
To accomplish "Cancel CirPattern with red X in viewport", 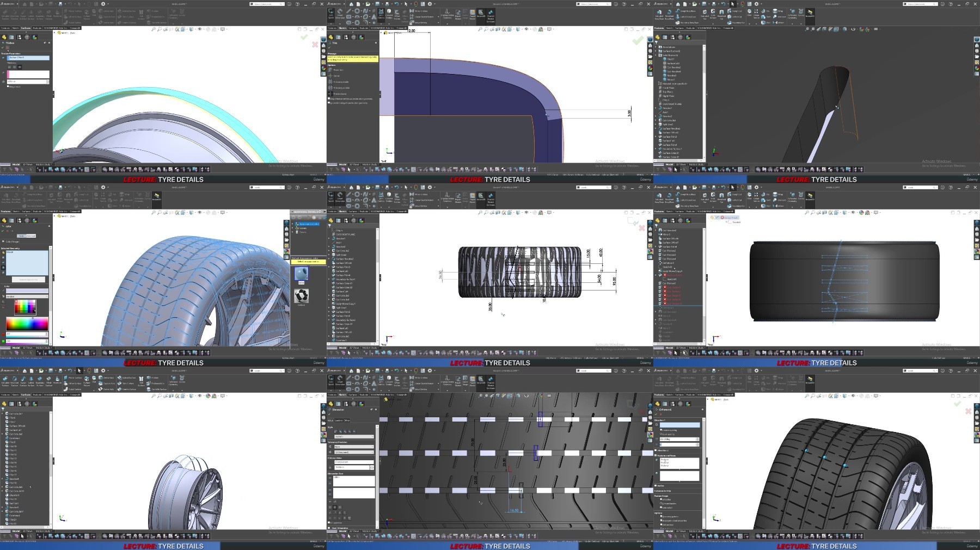I will tap(968, 411).
